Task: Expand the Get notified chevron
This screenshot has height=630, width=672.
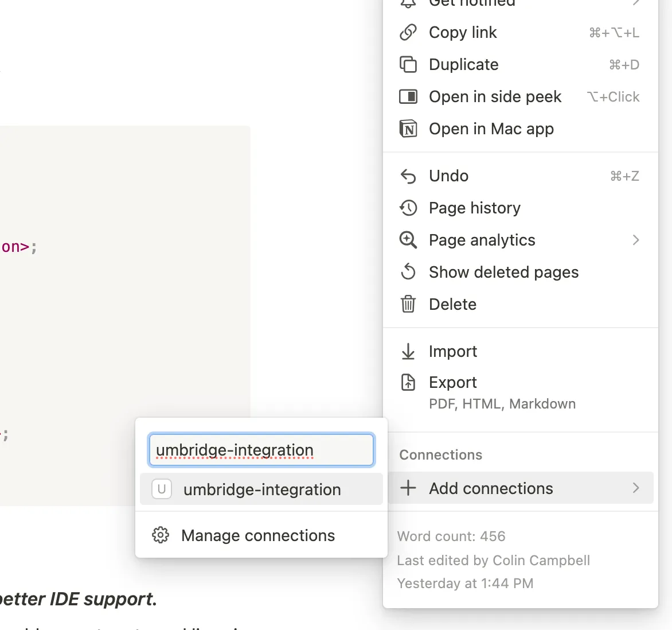Action: click(x=635, y=3)
